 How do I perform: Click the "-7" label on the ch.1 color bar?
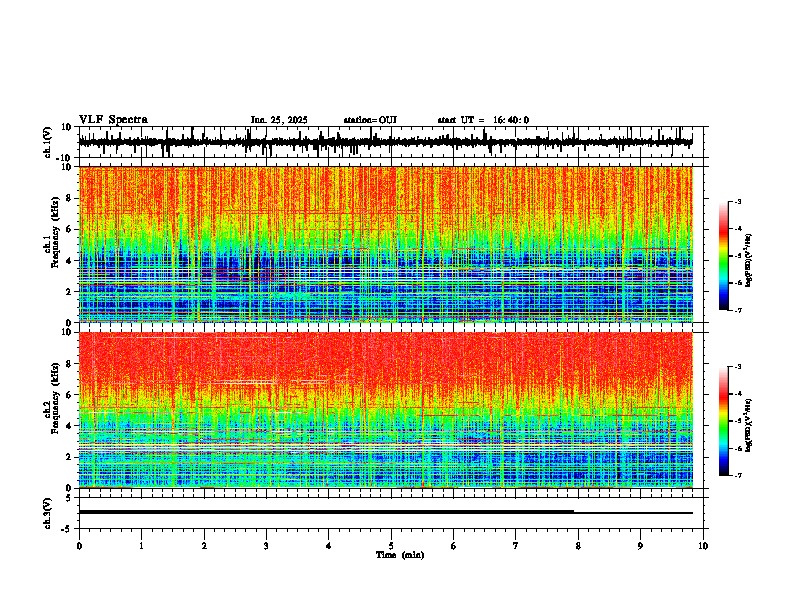click(x=737, y=310)
